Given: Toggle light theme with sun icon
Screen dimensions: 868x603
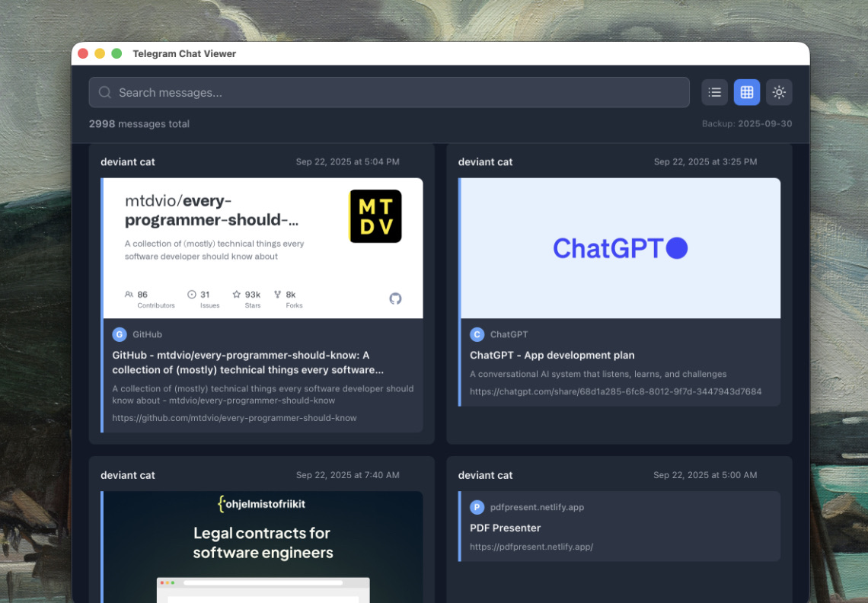Looking at the screenshot, I should coord(779,92).
